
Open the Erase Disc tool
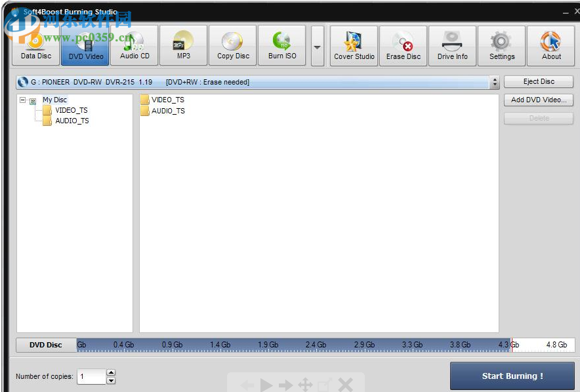tap(404, 46)
